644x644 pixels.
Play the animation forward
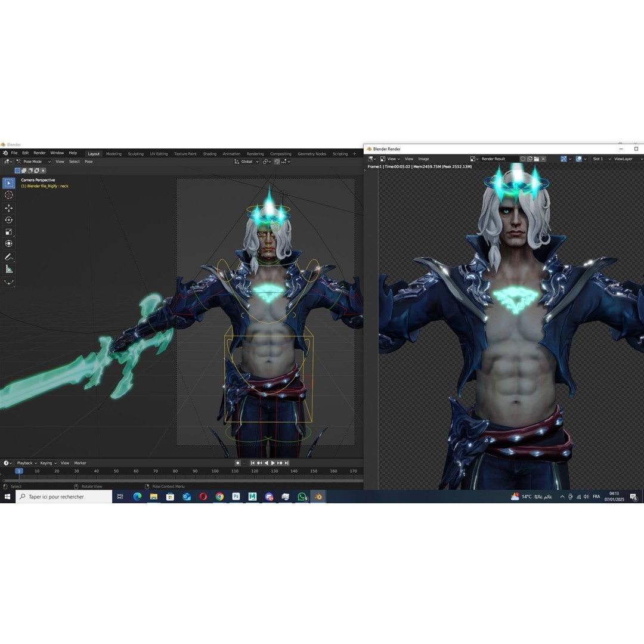pyautogui.click(x=273, y=463)
